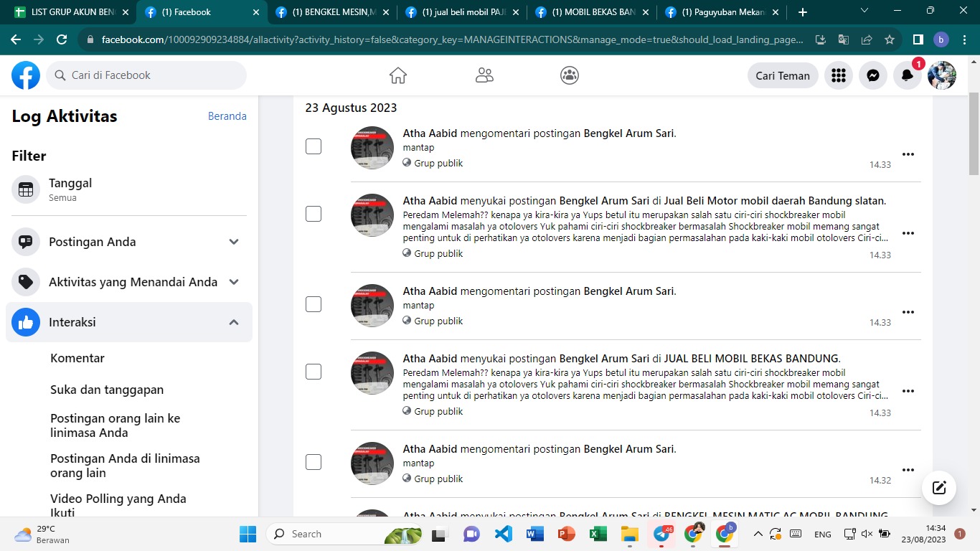Expand the Postingan Anda filter section
This screenshot has width=980, height=551.
point(234,242)
